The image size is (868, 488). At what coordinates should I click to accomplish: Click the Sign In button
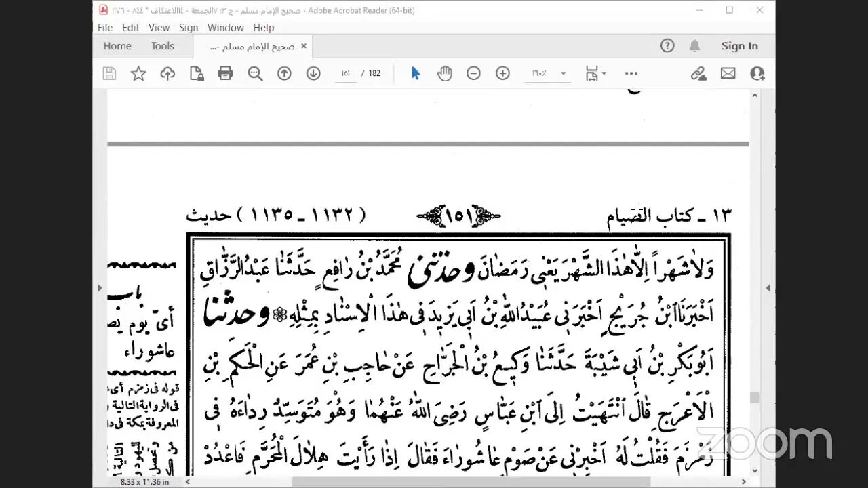point(740,46)
